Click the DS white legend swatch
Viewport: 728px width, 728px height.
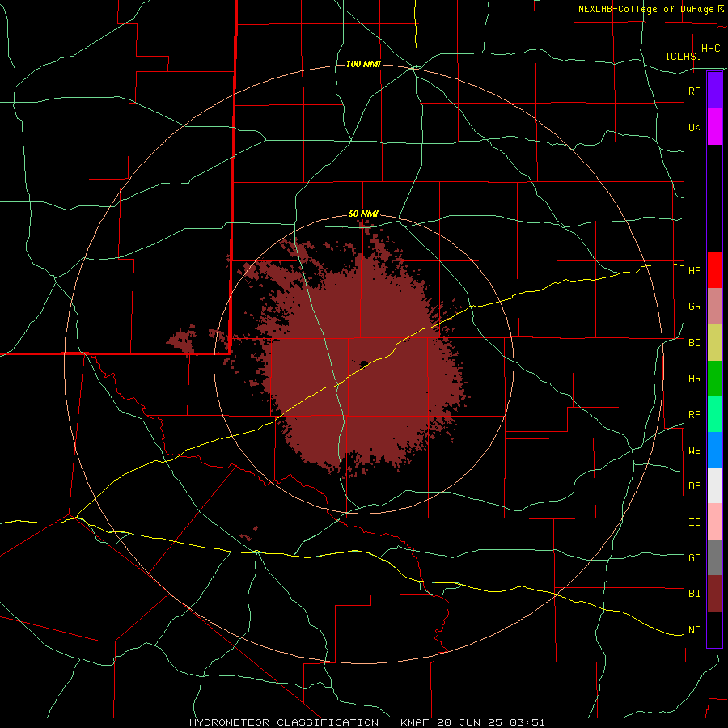[714, 485]
